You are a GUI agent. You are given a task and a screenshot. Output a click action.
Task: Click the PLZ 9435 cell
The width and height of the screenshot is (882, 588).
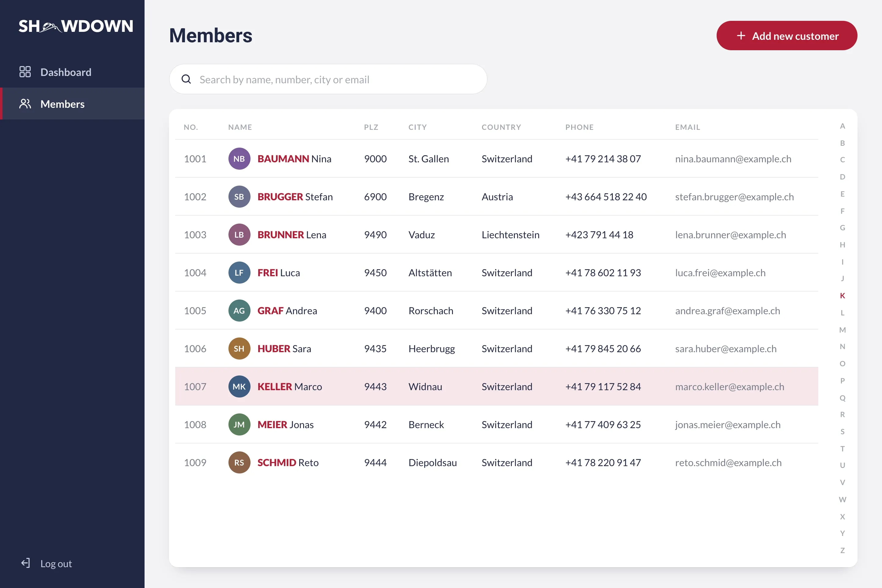pos(375,349)
